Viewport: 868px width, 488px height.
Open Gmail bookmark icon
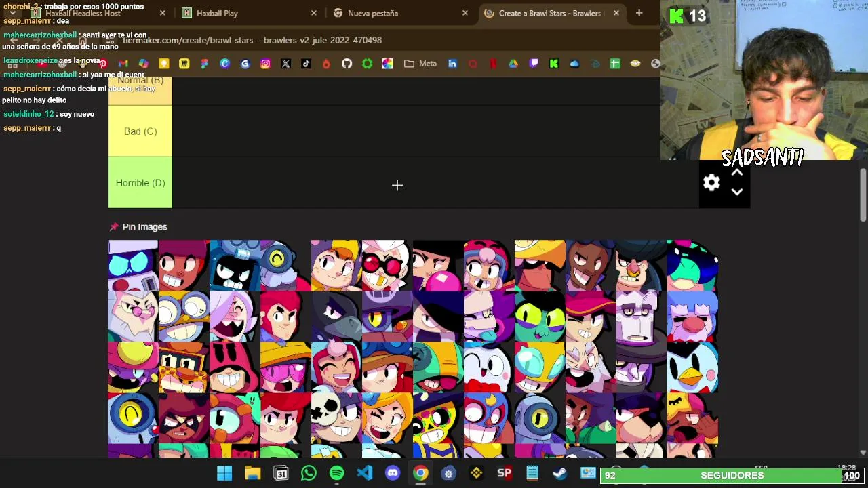click(x=123, y=64)
